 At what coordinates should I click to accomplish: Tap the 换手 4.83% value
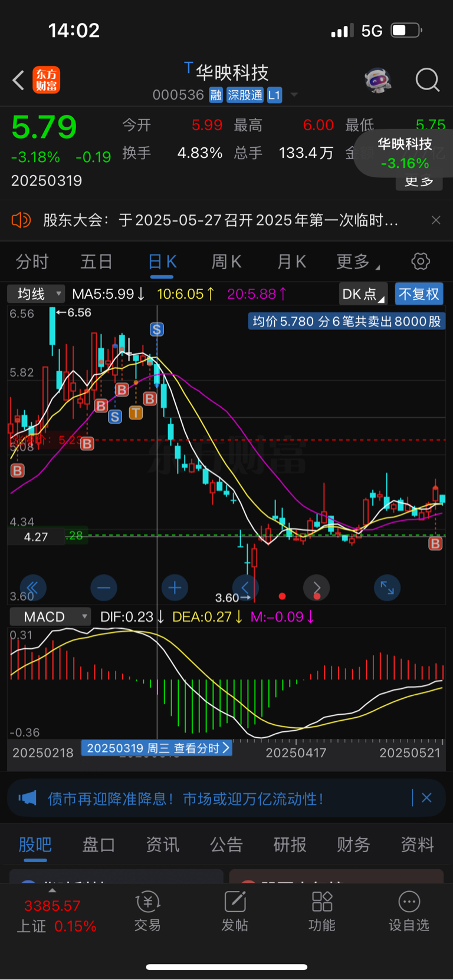(199, 153)
